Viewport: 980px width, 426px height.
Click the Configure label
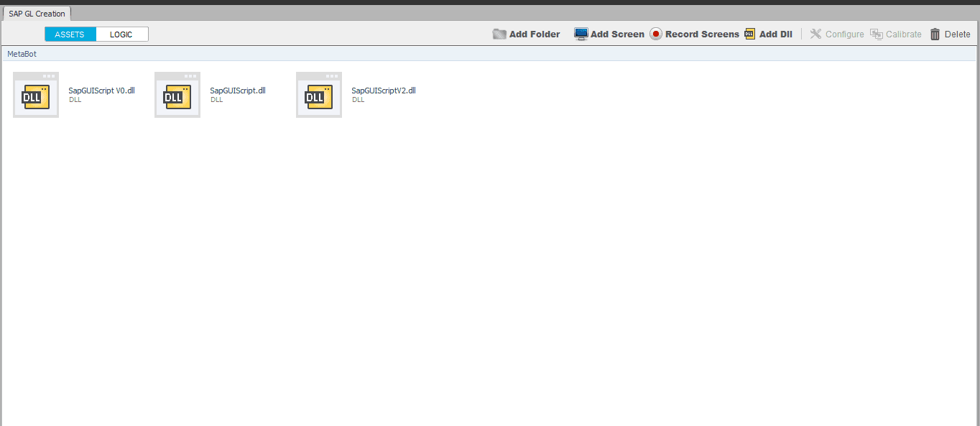[x=845, y=34]
